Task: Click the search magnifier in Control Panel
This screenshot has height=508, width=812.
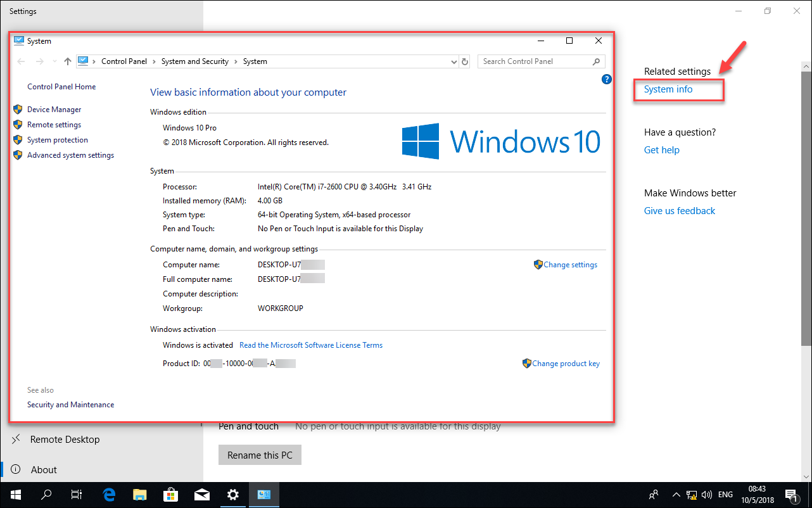Action: pyautogui.click(x=597, y=61)
